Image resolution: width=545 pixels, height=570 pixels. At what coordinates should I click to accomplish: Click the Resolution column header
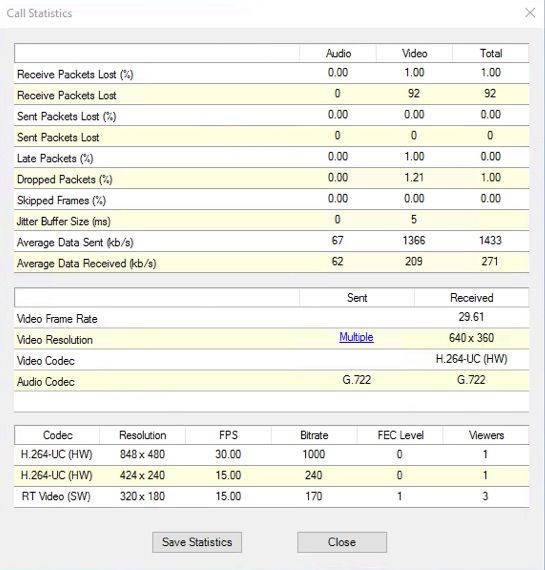tap(143, 435)
